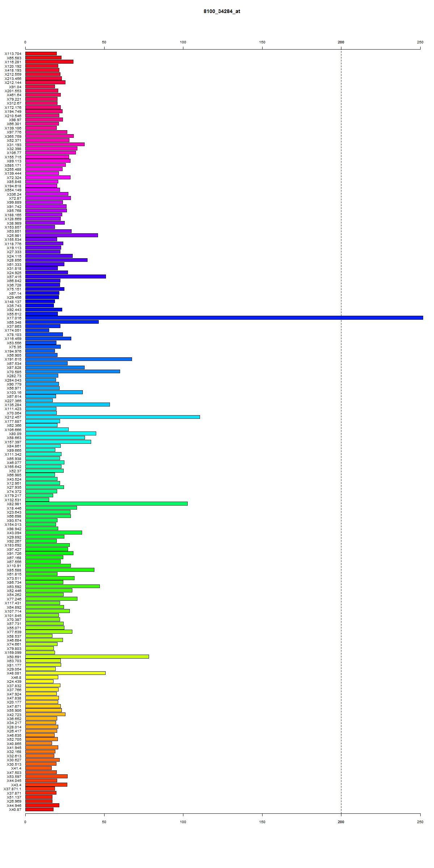This screenshot has width=434, height=868.
Task: Click the bottom axis tick label 250
Action: click(420, 822)
